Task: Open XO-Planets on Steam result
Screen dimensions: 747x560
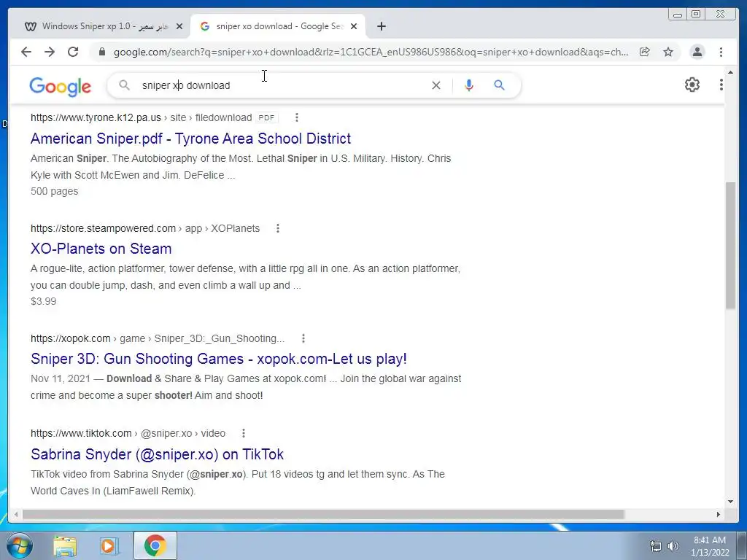Action: [101, 249]
